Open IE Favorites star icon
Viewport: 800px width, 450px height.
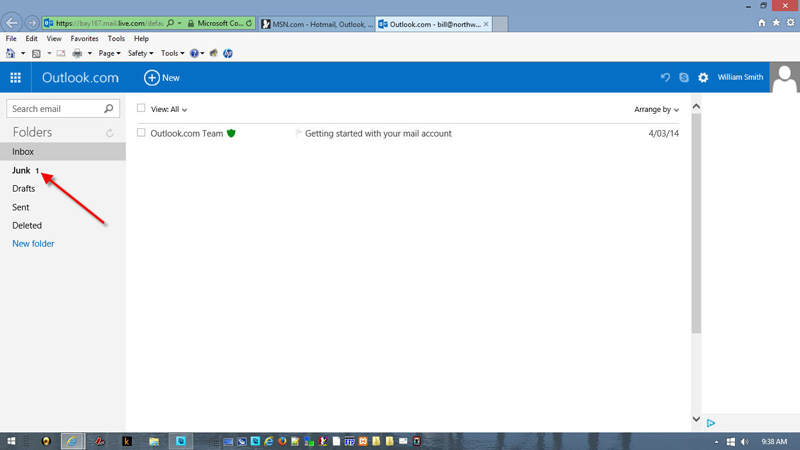(x=776, y=22)
